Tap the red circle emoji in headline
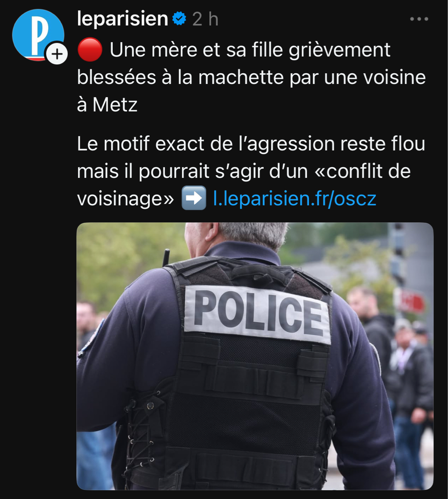This screenshot has width=448, height=499. pyautogui.click(x=90, y=50)
